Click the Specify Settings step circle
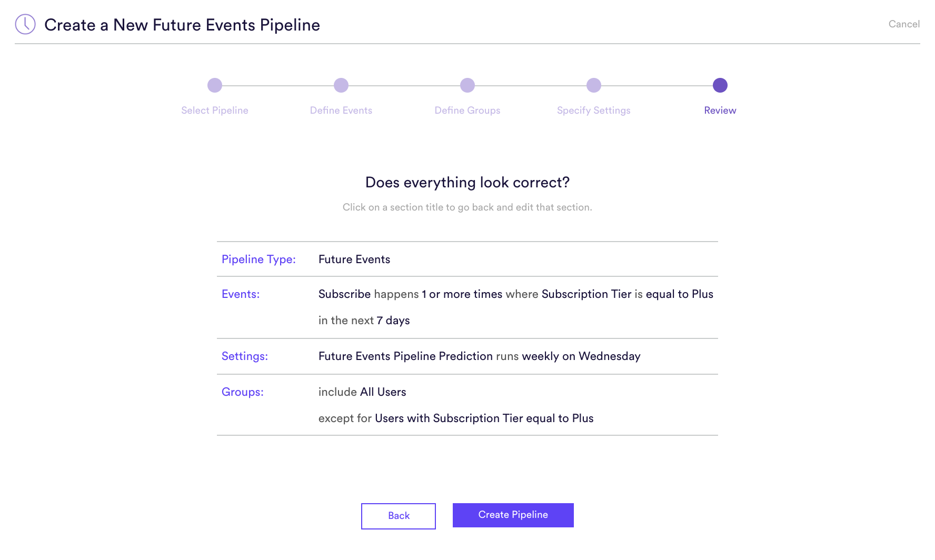Viewport: 935px width, 560px height. coord(594,85)
